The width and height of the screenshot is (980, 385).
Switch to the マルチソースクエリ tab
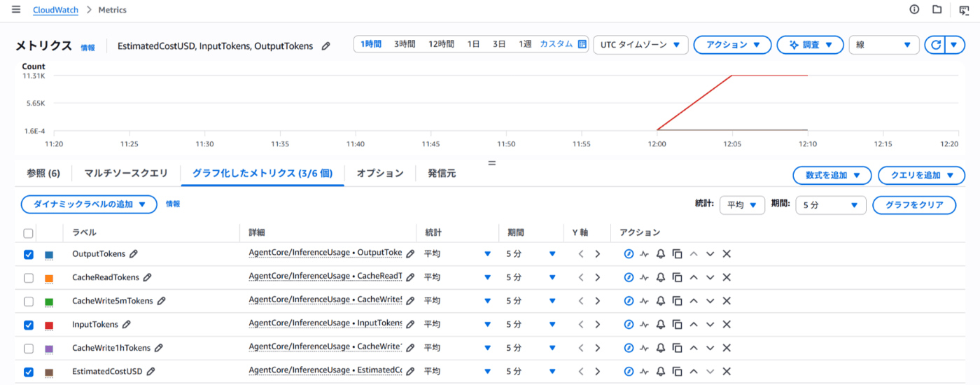tap(126, 173)
